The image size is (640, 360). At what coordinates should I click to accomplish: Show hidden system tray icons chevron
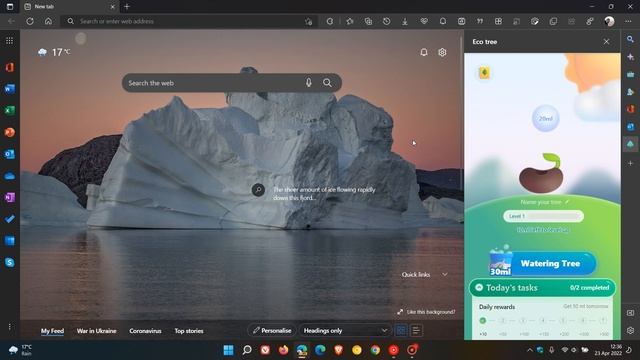coord(529,350)
